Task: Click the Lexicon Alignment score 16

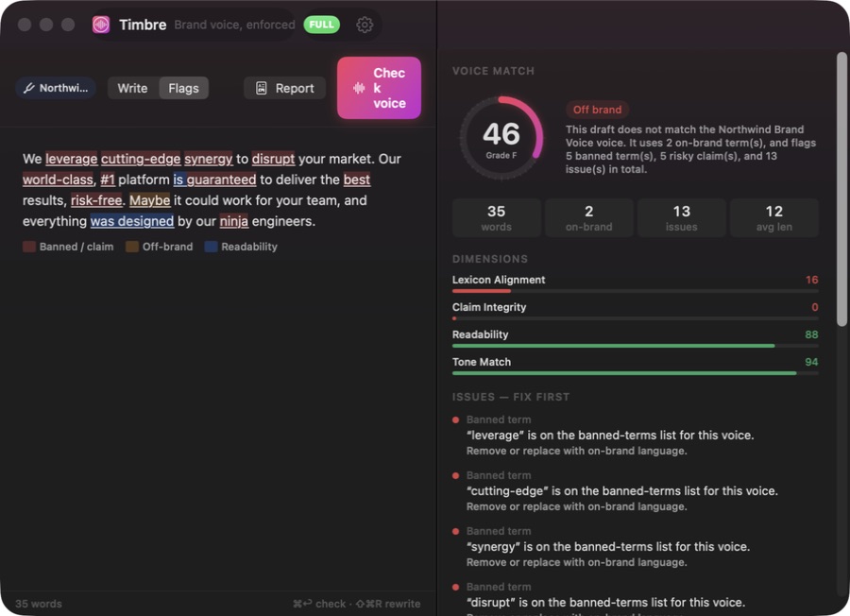Action: [811, 280]
